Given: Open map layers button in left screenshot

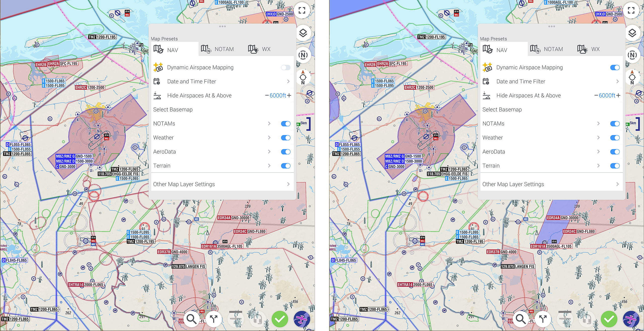Looking at the screenshot, I should point(303,33).
